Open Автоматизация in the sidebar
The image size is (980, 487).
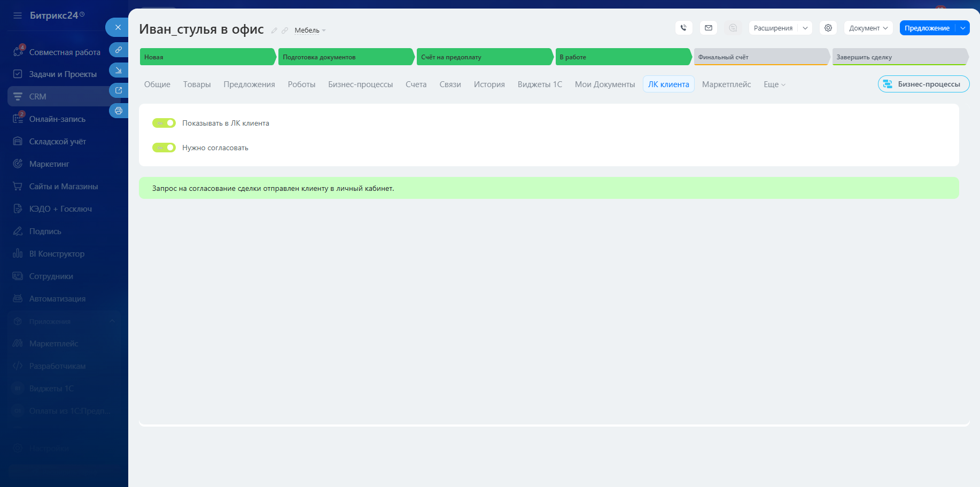tap(57, 299)
